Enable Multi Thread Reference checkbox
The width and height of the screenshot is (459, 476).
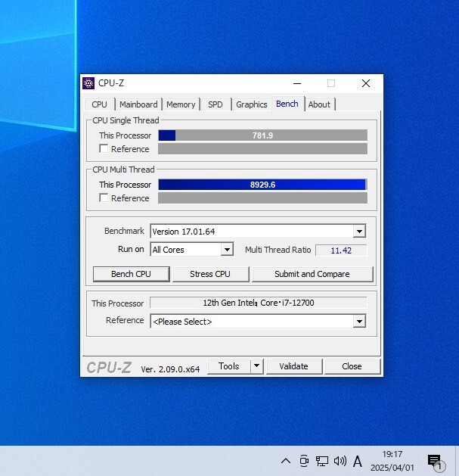[104, 198]
